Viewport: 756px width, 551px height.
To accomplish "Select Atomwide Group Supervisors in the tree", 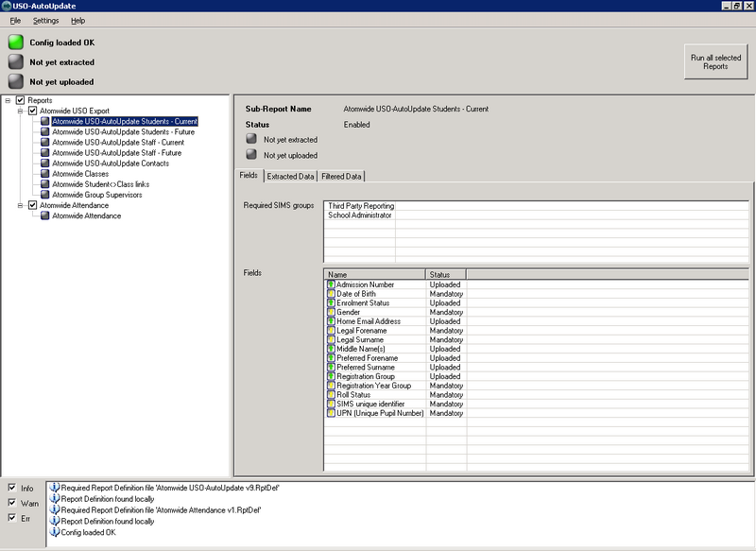I will point(97,195).
